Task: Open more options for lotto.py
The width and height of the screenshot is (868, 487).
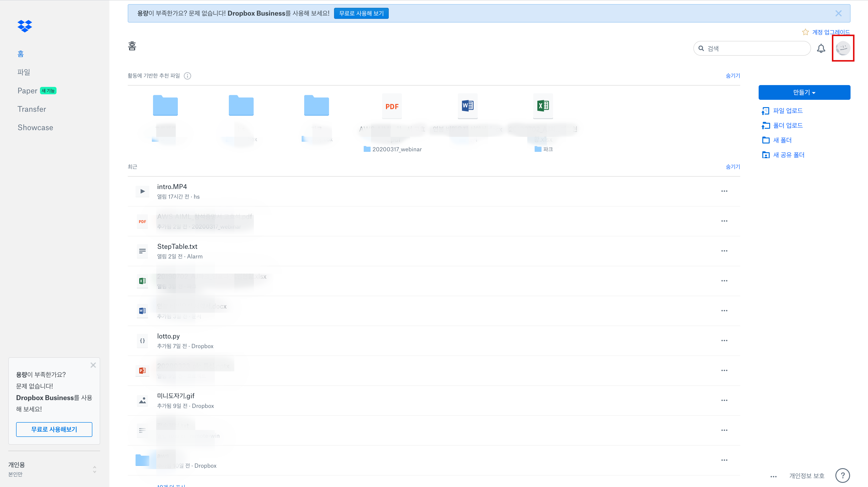Action: click(x=724, y=341)
